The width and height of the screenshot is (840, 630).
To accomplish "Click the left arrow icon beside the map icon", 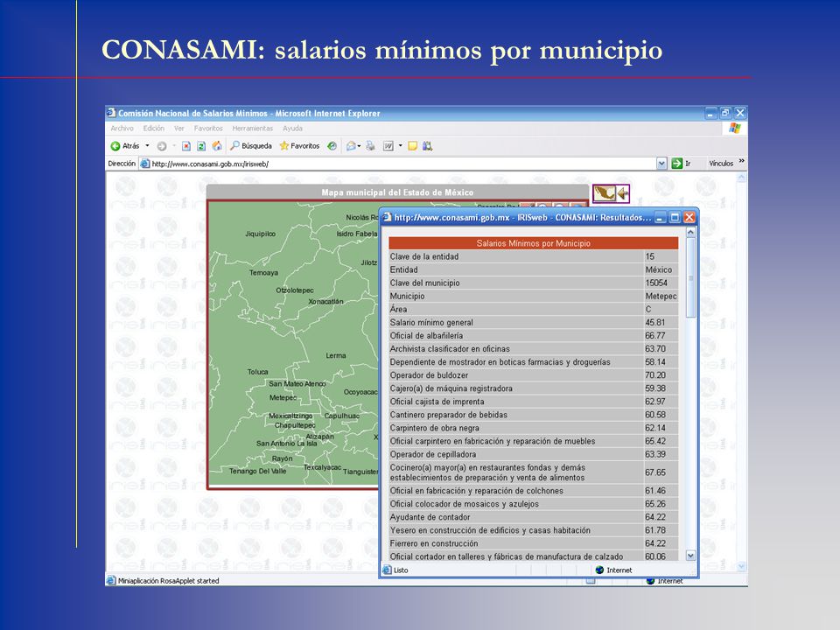I will [x=623, y=193].
